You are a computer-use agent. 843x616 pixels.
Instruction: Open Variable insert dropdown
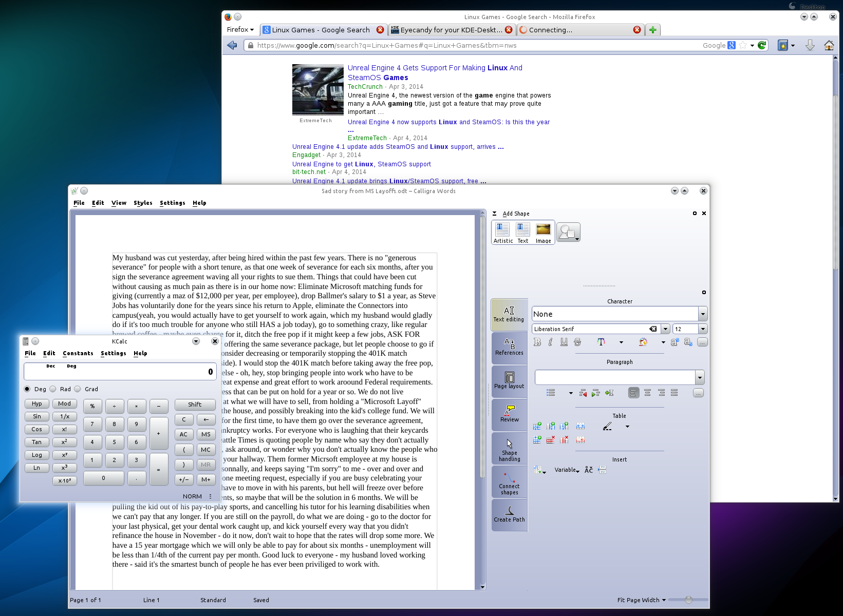coord(567,470)
